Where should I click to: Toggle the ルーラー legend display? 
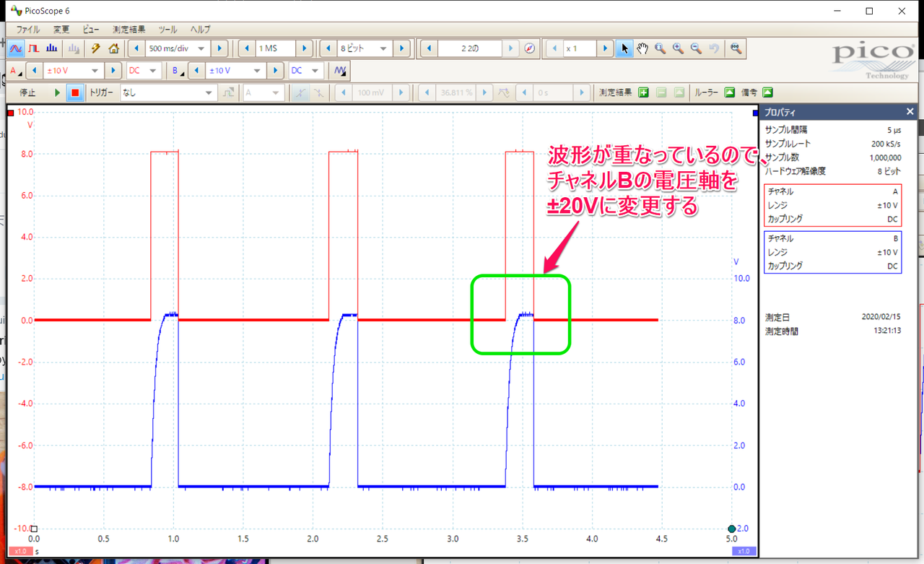click(730, 92)
